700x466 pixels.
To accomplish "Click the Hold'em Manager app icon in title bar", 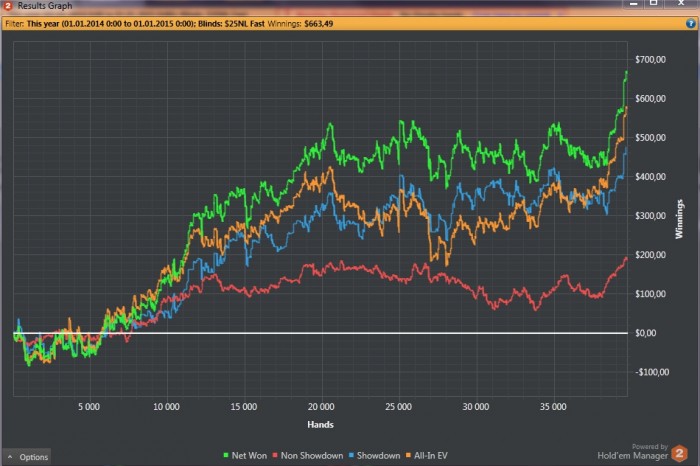I will pyautogui.click(x=7, y=5).
